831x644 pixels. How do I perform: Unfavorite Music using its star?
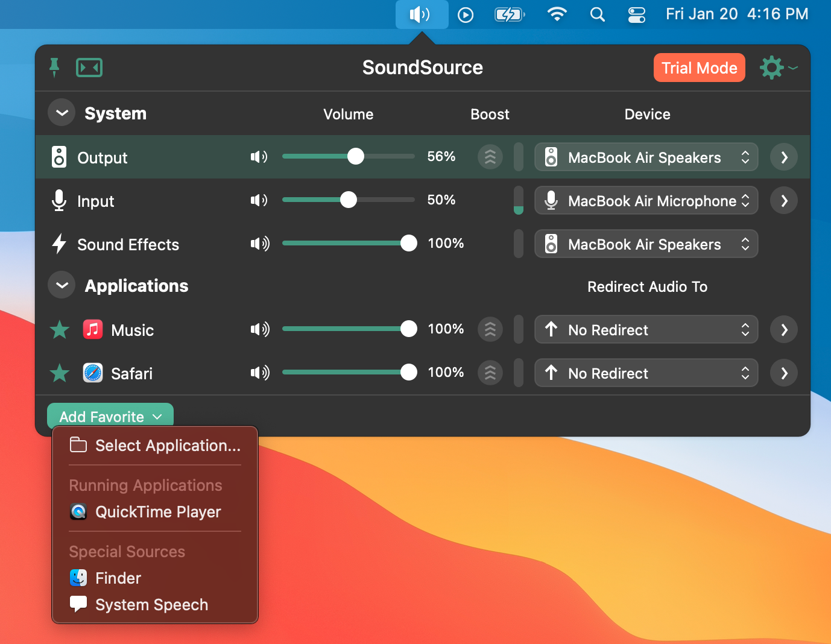[x=59, y=330]
